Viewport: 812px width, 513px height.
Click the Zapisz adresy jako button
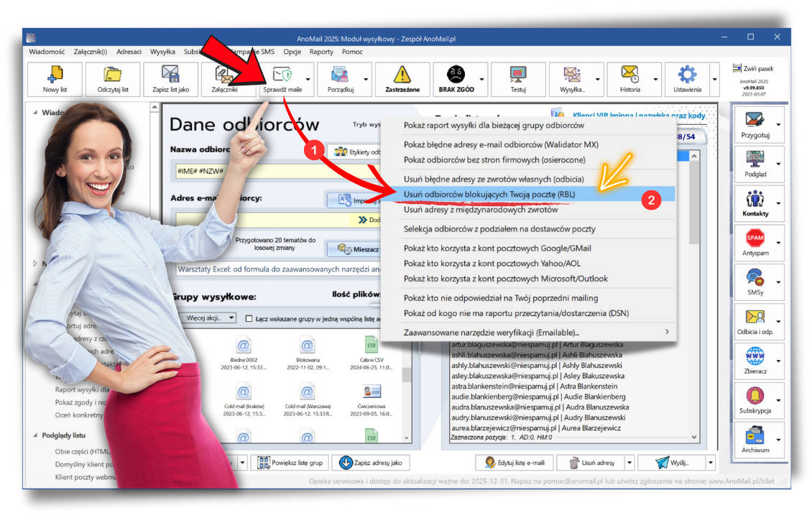(x=372, y=463)
